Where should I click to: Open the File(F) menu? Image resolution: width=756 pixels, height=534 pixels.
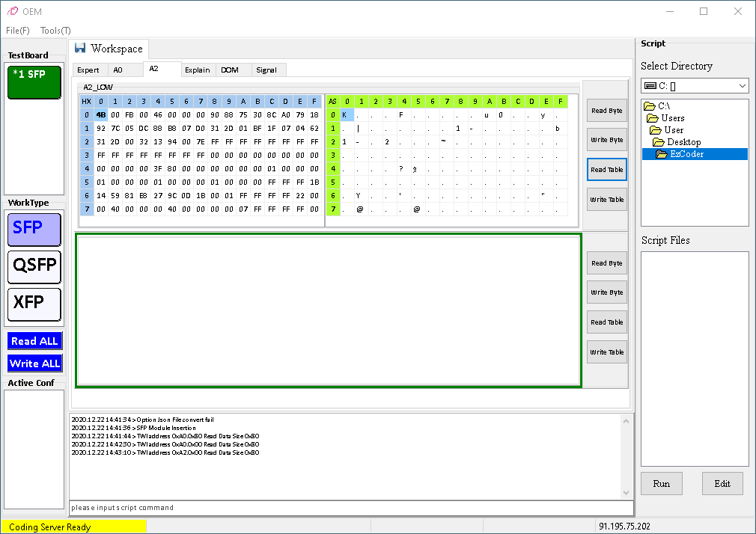18,31
